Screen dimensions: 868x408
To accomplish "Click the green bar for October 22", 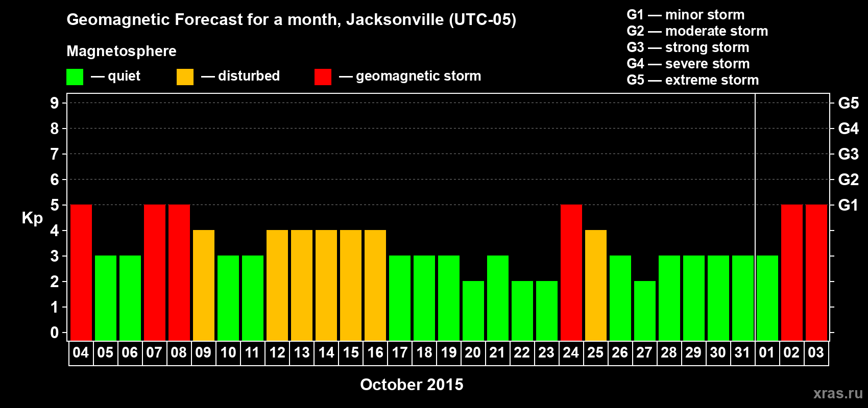I will point(522,311).
